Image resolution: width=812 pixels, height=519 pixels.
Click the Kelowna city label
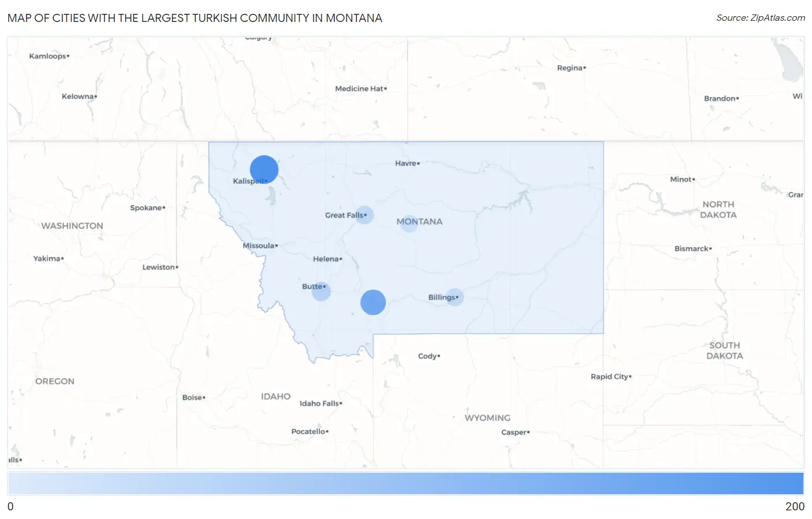(79, 96)
